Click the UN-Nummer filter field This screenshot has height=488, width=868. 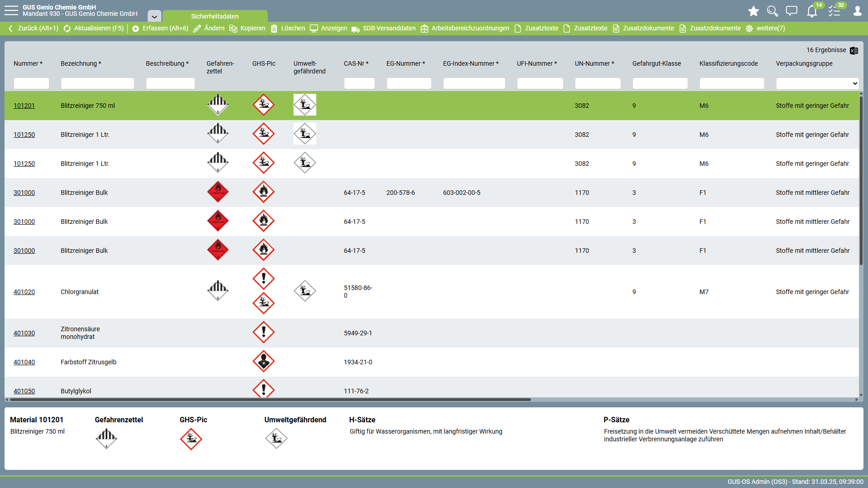pyautogui.click(x=598, y=83)
